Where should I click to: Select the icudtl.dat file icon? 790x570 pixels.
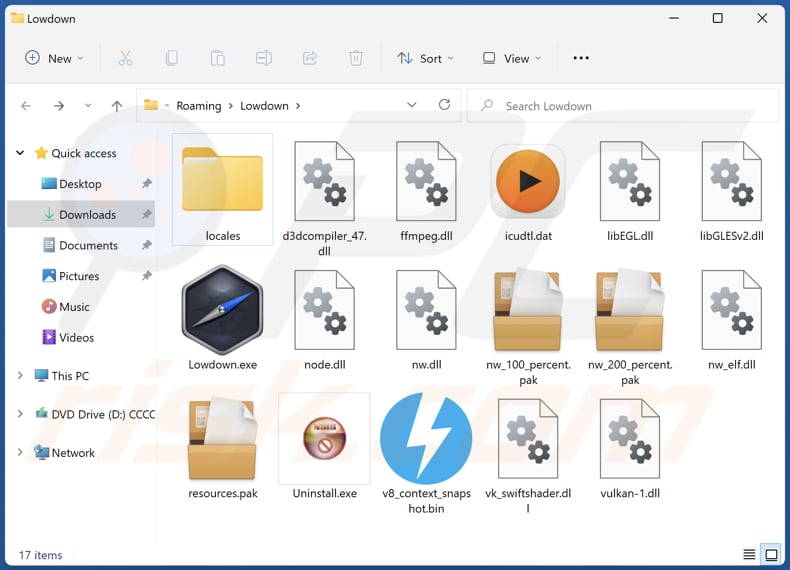click(x=528, y=181)
